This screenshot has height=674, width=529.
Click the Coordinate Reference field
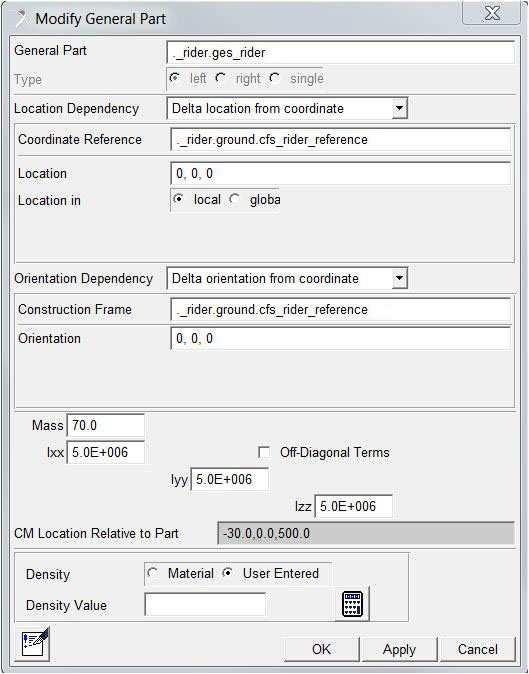[x=340, y=140]
